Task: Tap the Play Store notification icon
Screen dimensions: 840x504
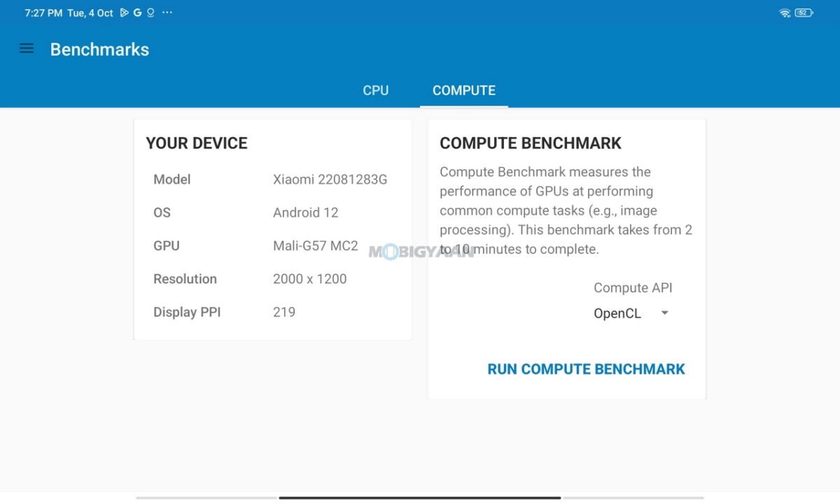Action: click(x=125, y=13)
